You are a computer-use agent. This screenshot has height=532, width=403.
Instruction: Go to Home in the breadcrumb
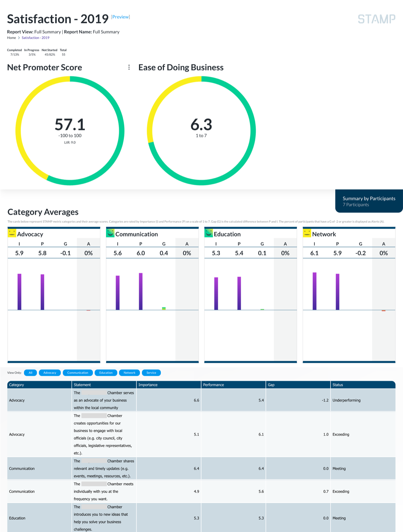[11, 38]
